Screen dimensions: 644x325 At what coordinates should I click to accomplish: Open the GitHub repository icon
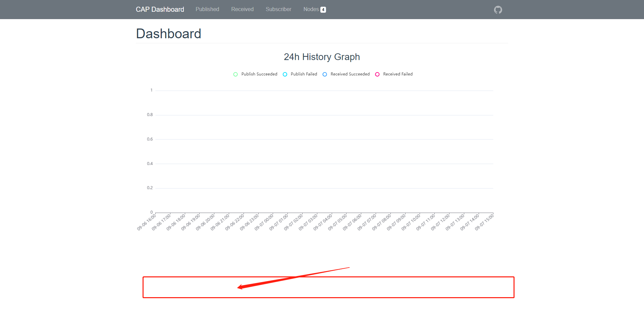[498, 9]
